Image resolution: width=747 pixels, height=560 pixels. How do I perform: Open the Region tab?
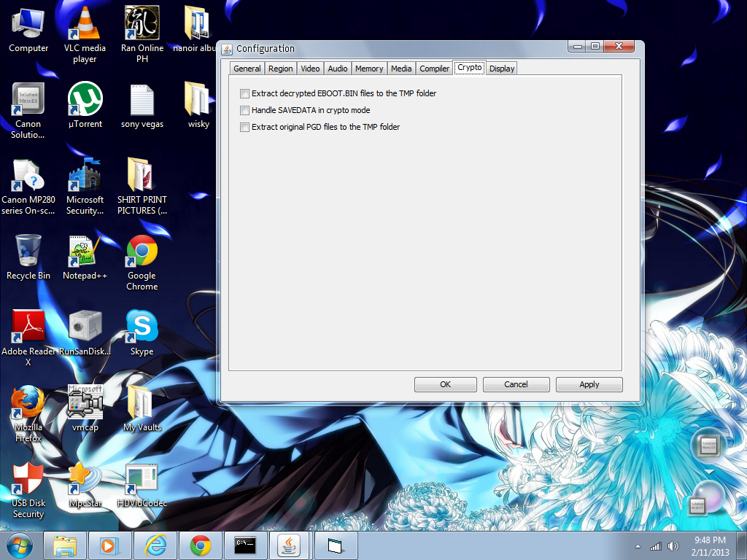tap(280, 69)
